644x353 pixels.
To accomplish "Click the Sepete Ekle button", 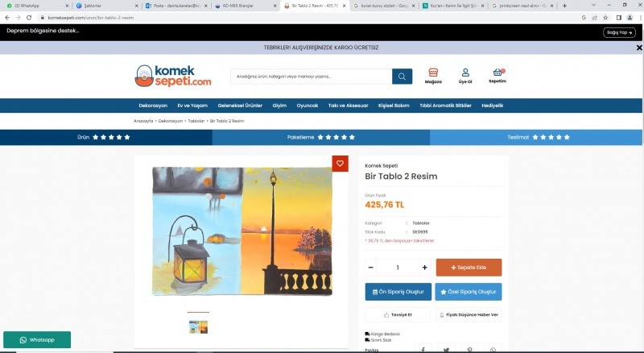I will [x=469, y=268].
